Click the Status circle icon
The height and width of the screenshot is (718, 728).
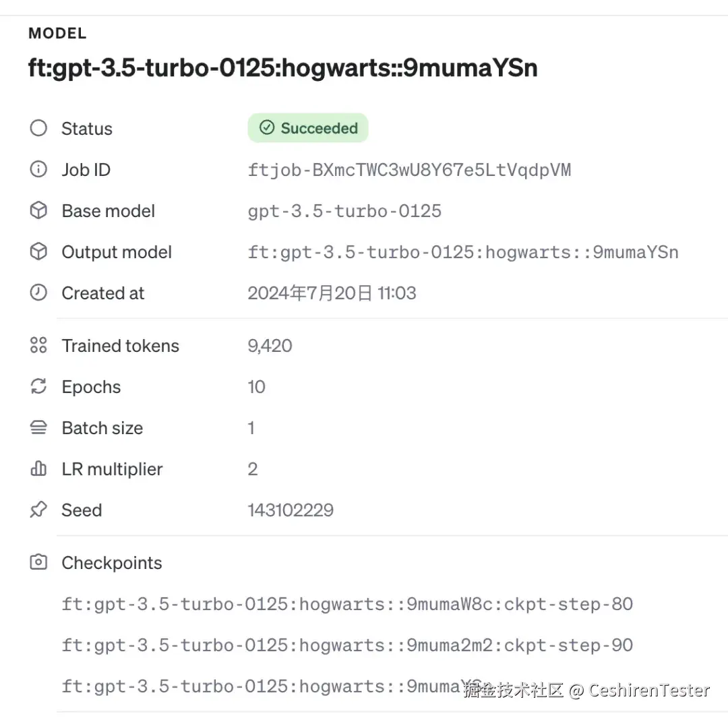pos(38,128)
